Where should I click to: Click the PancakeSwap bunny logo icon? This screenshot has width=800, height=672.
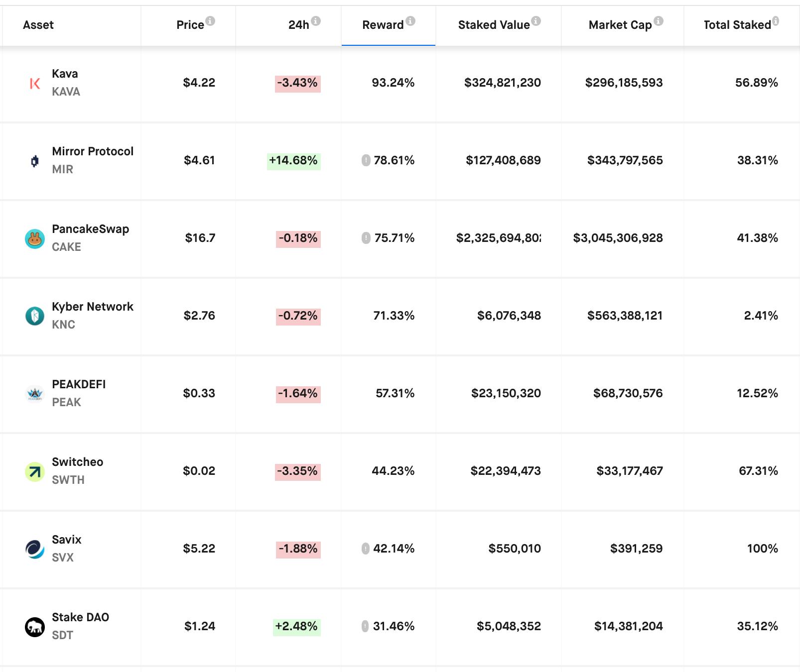click(x=35, y=239)
